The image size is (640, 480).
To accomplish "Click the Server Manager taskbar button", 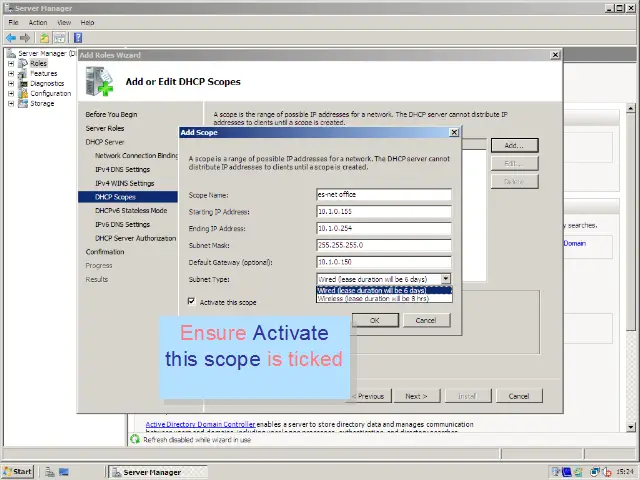I will [x=158, y=472].
